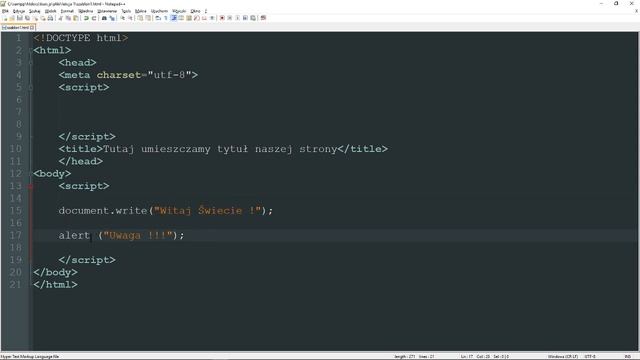
Task: Open the Format menu
Action: [67, 11]
